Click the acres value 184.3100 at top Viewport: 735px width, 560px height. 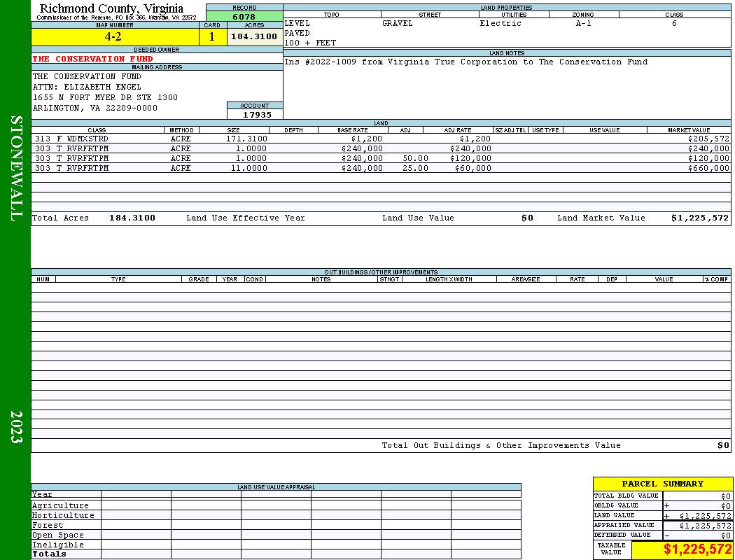(x=255, y=37)
